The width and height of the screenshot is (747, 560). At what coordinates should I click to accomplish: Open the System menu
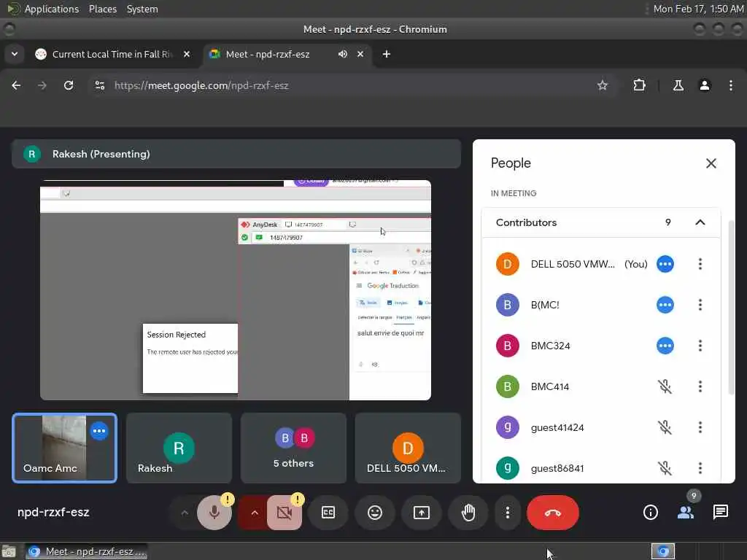142,9
